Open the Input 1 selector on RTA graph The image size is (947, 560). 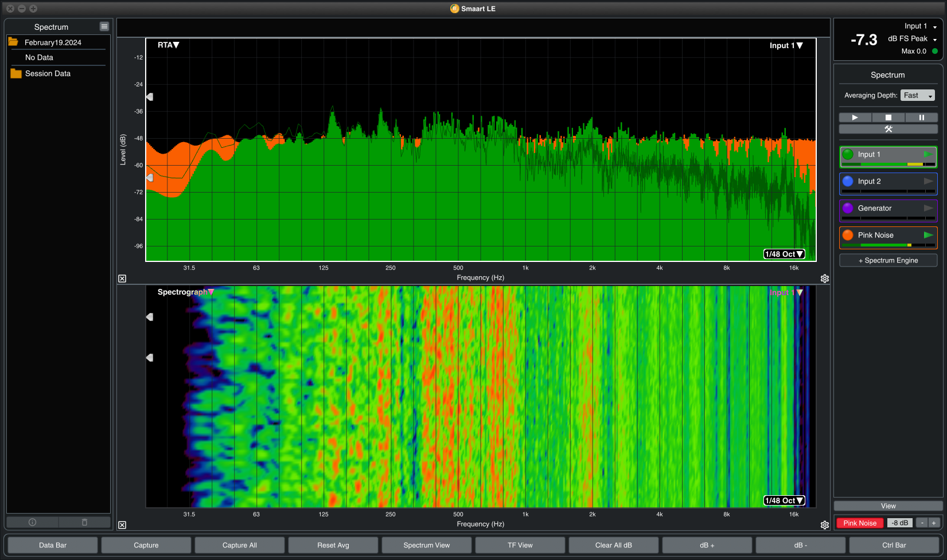(786, 45)
